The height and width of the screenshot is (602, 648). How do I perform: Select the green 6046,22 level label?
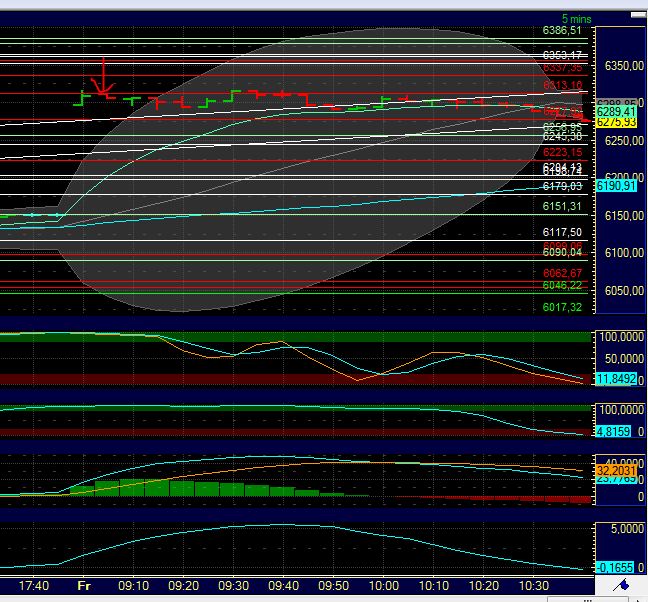(562, 285)
